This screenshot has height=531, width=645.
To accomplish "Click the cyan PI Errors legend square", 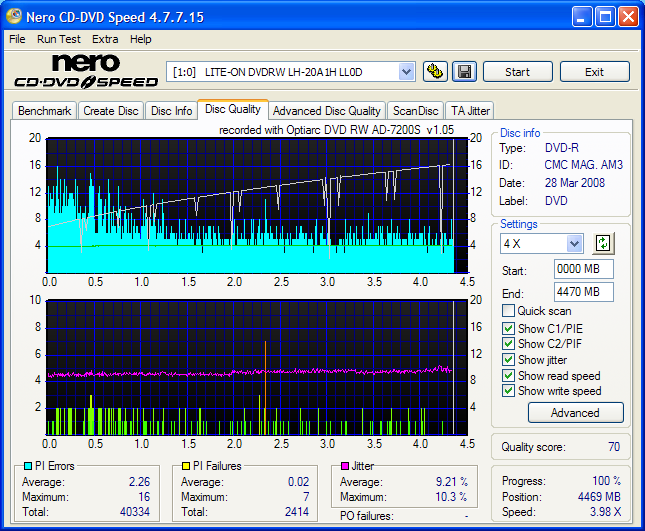I will 28,466.
